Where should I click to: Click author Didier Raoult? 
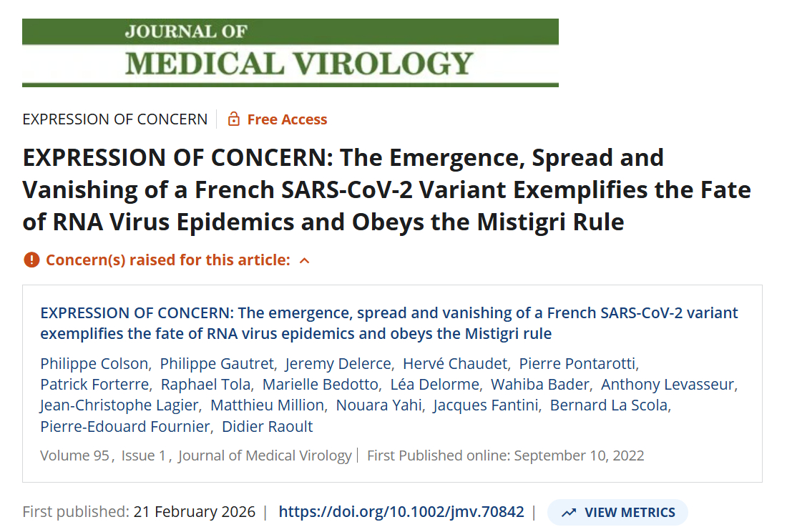pos(268,427)
